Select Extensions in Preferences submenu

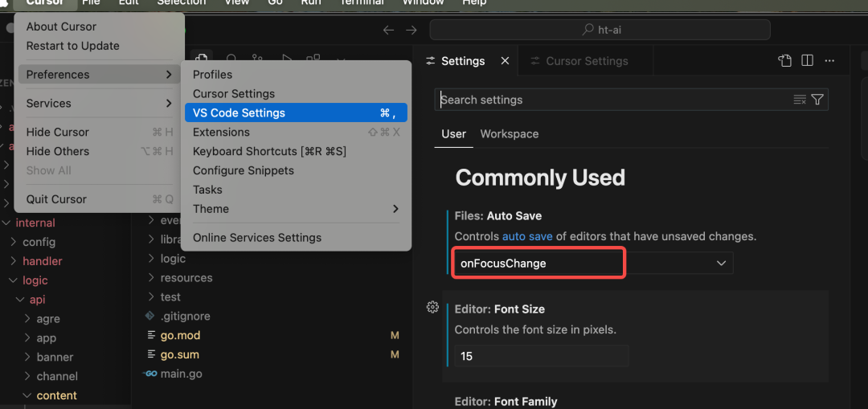click(x=296, y=133)
